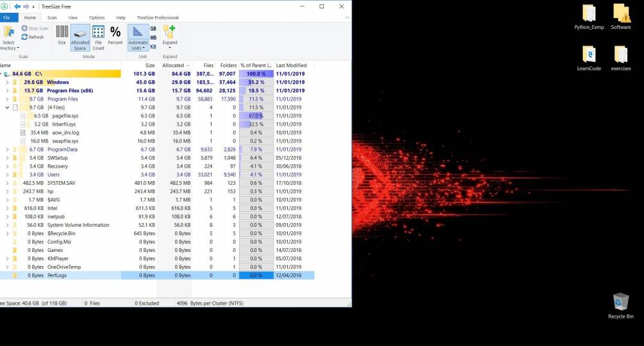Click the hp folder icon

pyautogui.click(x=15, y=191)
